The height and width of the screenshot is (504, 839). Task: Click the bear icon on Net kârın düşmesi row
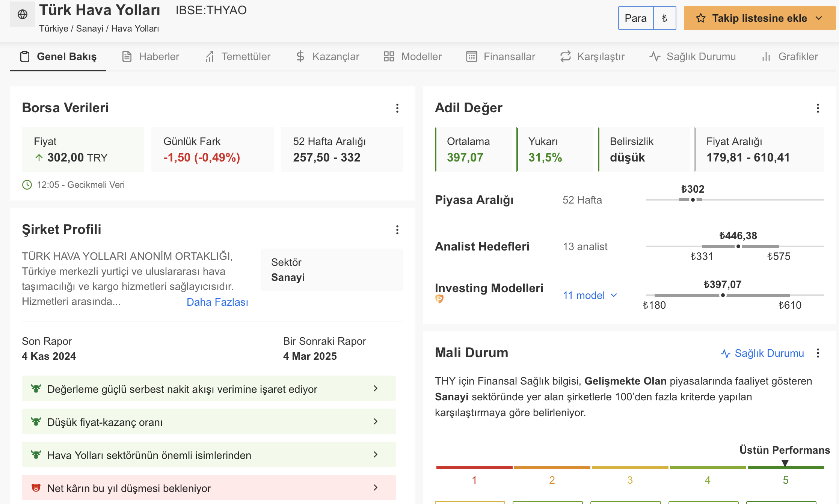click(x=36, y=487)
